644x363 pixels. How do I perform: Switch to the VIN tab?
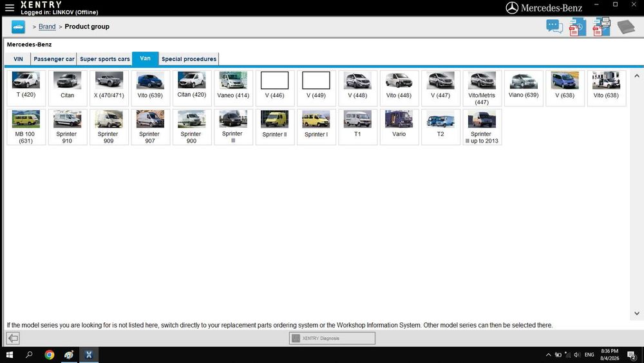(x=18, y=59)
